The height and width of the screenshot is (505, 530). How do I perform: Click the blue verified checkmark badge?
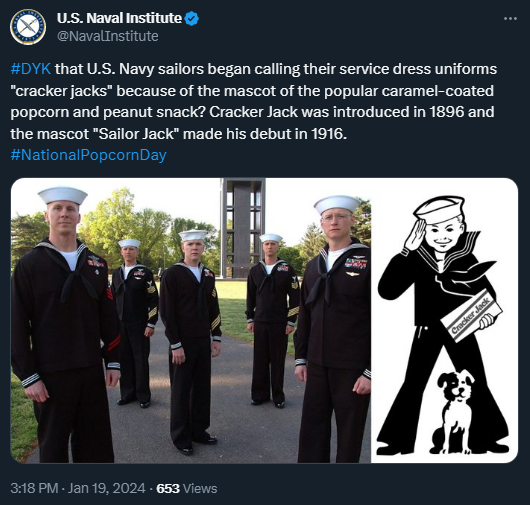(192, 19)
